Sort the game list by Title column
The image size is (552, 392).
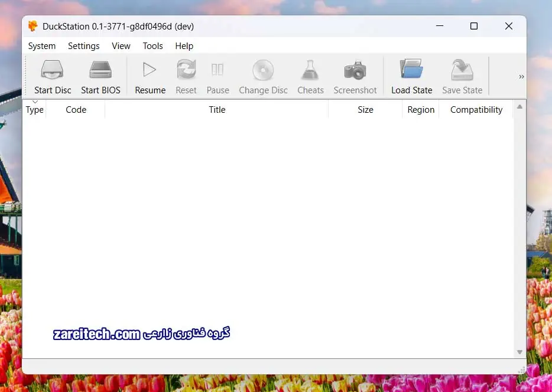pyautogui.click(x=217, y=110)
